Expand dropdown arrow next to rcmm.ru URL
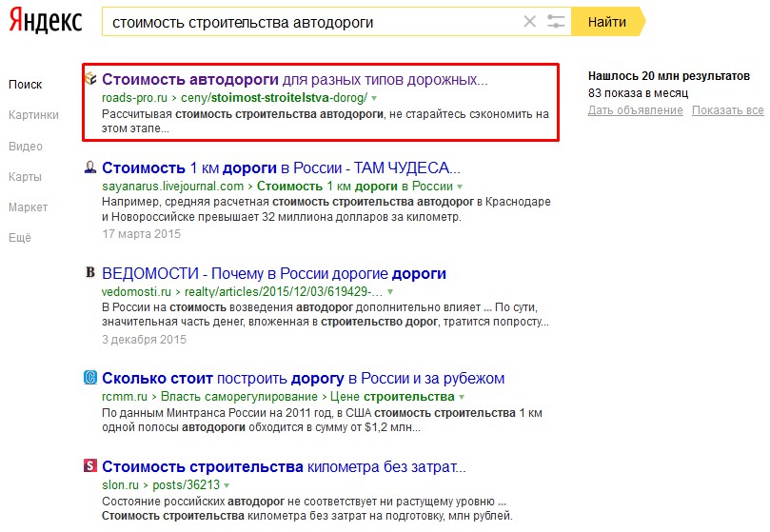 [x=462, y=397]
